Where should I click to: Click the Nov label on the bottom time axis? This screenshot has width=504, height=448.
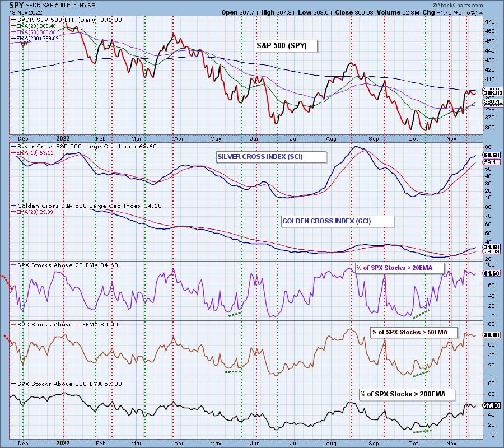tap(451, 444)
